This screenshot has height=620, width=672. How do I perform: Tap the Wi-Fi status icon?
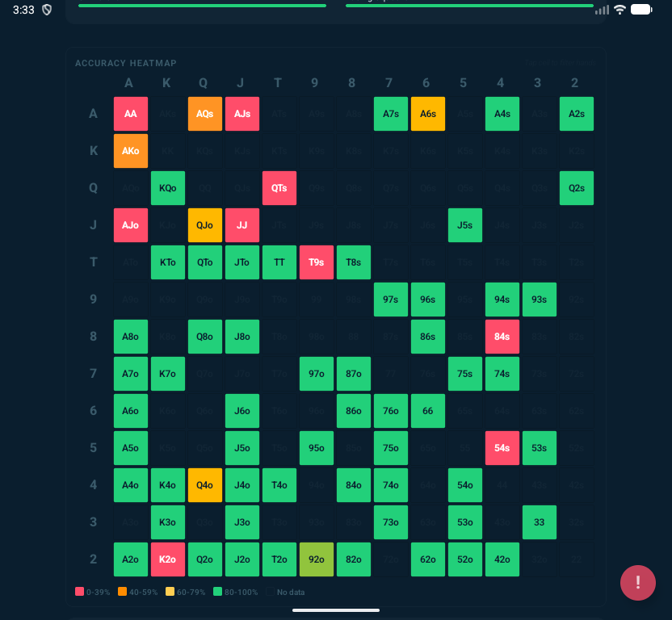tap(619, 10)
